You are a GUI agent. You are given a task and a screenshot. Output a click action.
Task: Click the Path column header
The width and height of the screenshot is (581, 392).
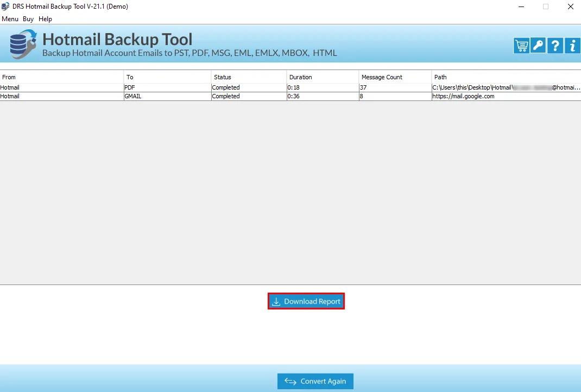click(507, 77)
